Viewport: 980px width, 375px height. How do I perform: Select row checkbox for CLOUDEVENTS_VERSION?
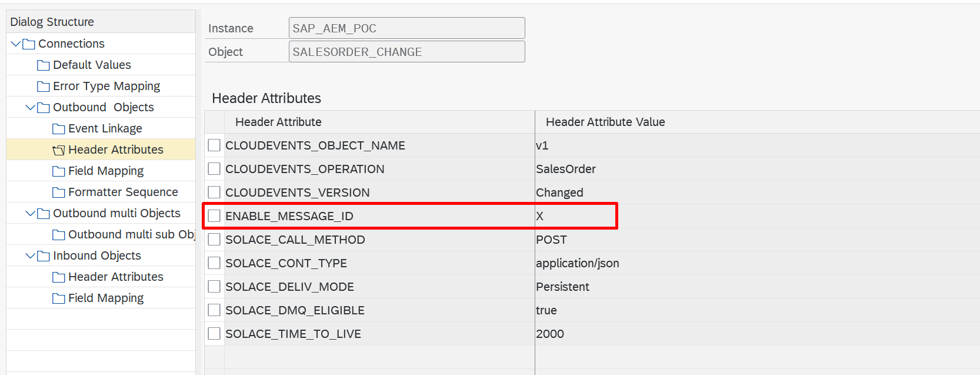click(x=214, y=193)
